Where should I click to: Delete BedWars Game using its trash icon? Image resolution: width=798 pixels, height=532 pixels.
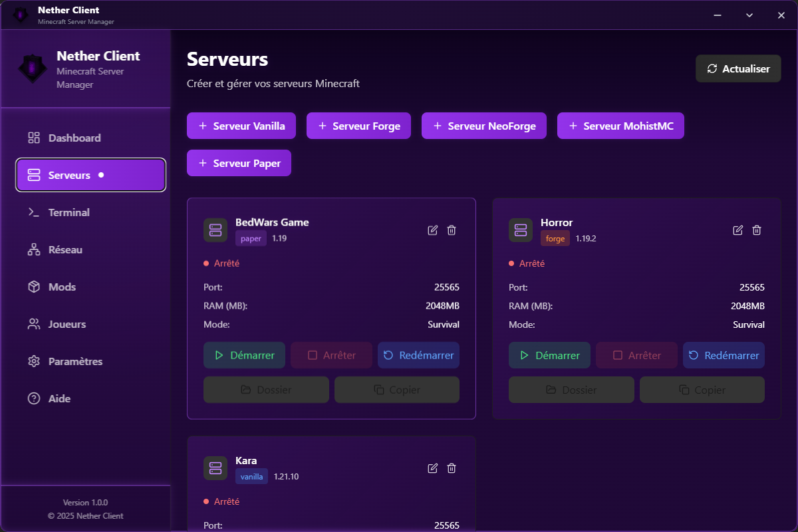(452, 230)
